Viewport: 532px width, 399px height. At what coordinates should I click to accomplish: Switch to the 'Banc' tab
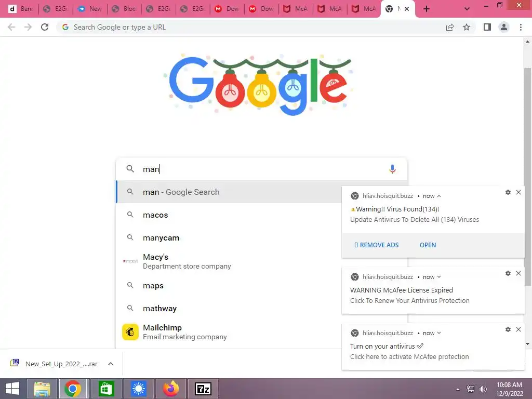[x=21, y=9]
